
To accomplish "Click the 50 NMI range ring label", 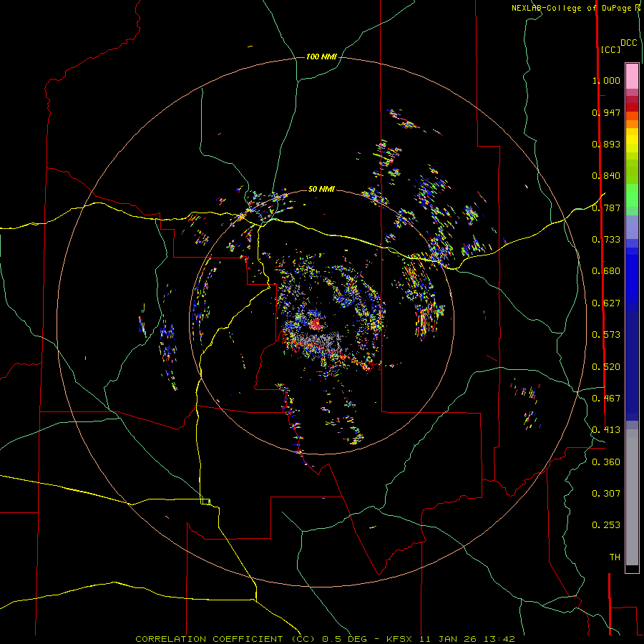I will 321,189.
